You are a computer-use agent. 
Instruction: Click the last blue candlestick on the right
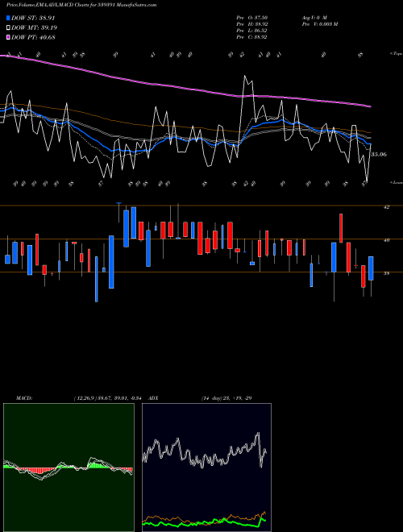click(371, 268)
